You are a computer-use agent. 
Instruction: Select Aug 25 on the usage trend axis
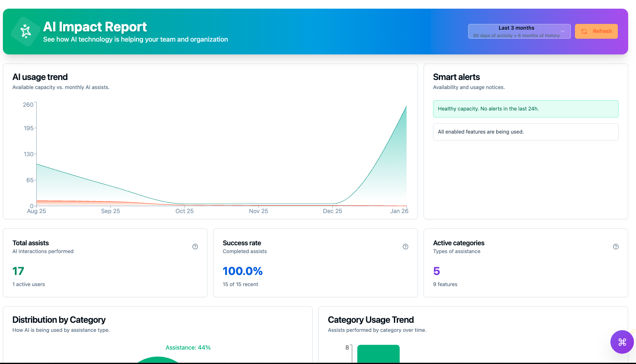pyautogui.click(x=37, y=211)
